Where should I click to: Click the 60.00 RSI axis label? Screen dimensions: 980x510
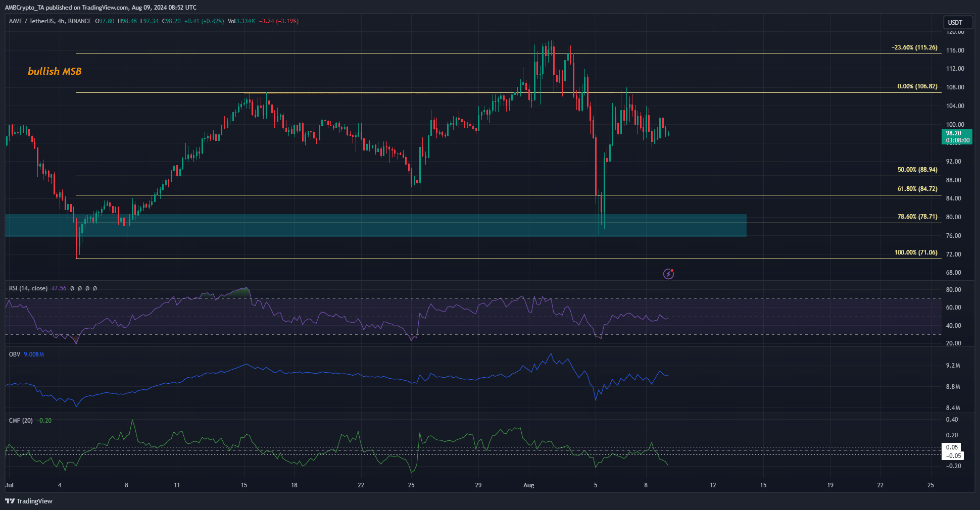[953, 308]
